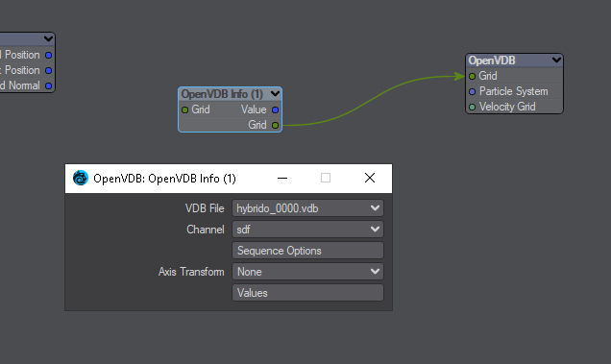Click the OpenVDB app icon in dialog title bar
611x364 pixels.
pos(81,178)
